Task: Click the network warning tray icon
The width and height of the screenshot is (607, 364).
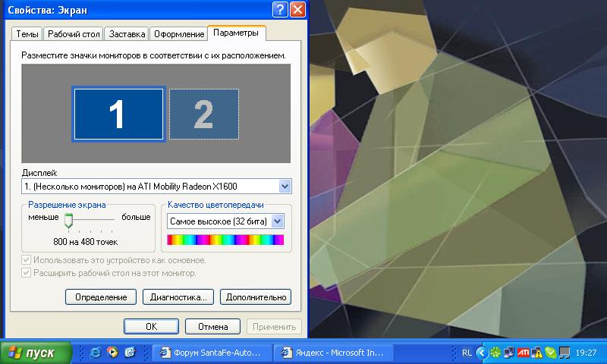Action: 536,353
